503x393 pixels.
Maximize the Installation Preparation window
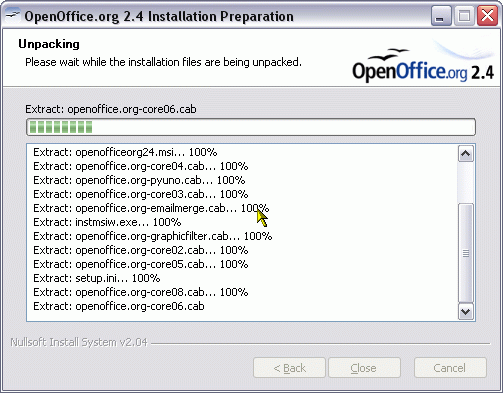click(464, 16)
